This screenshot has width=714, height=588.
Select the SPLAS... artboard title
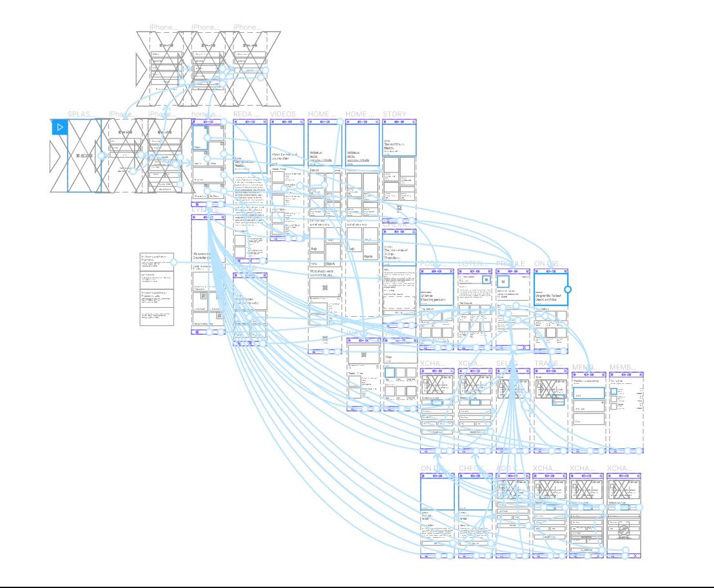[x=81, y=114]
